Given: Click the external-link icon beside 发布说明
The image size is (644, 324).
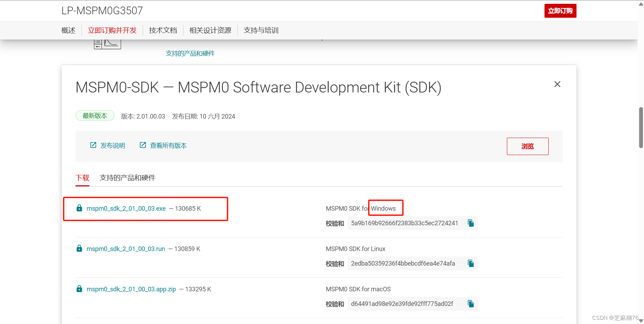Looking at the screenshot, I should point(93,145).
